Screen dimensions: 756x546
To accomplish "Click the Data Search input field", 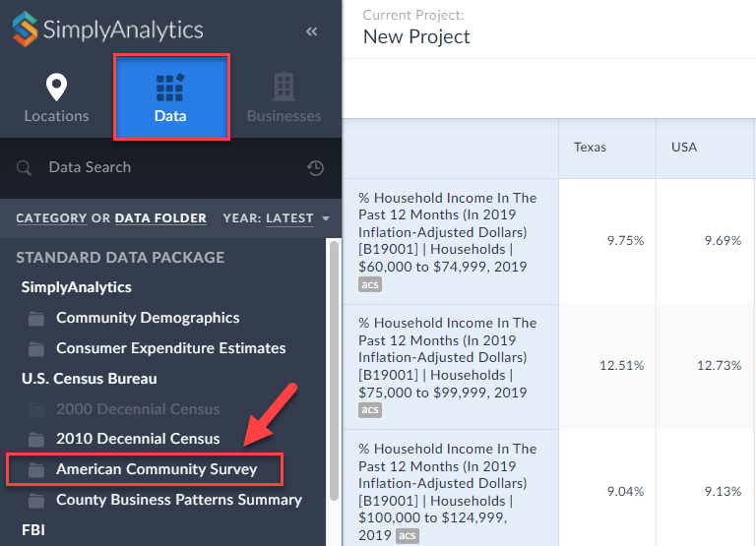I will (170, 167).
